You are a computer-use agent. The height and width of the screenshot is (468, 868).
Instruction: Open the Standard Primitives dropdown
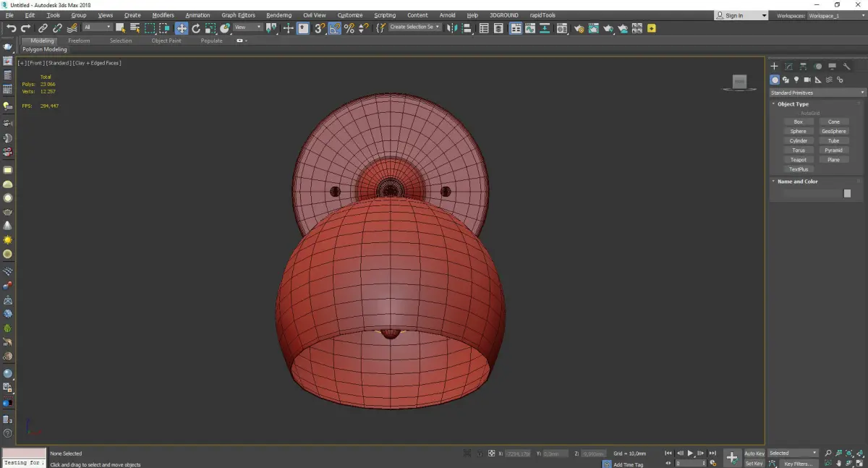click(x=817, y=93)
